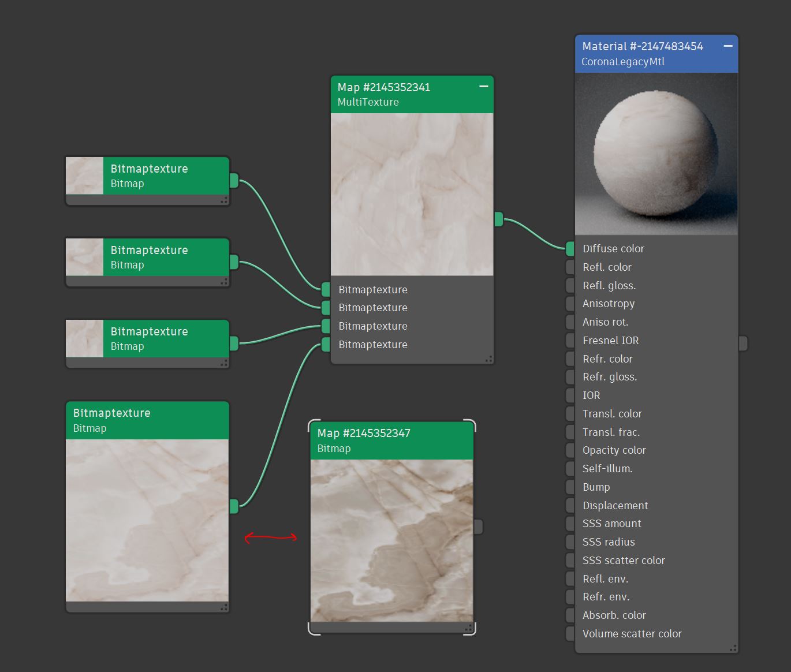Select the material sphere preview thumbnail
This screenshot has height=672, width=791.
click(656, 154)
